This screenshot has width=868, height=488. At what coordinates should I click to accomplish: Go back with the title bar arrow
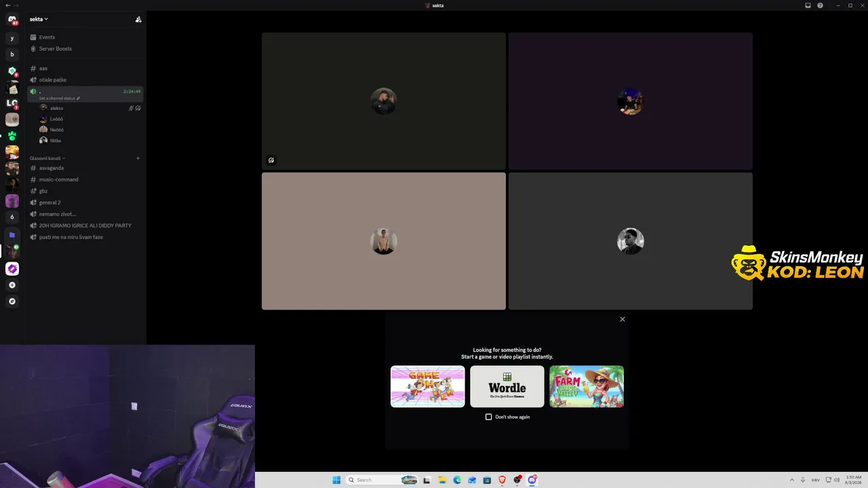[7, 5]
